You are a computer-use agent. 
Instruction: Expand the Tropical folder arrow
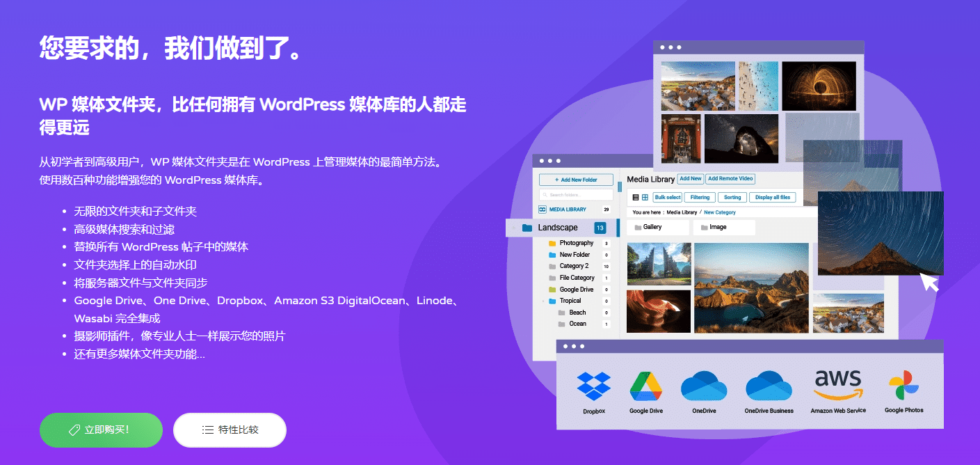tap(543, 301)
